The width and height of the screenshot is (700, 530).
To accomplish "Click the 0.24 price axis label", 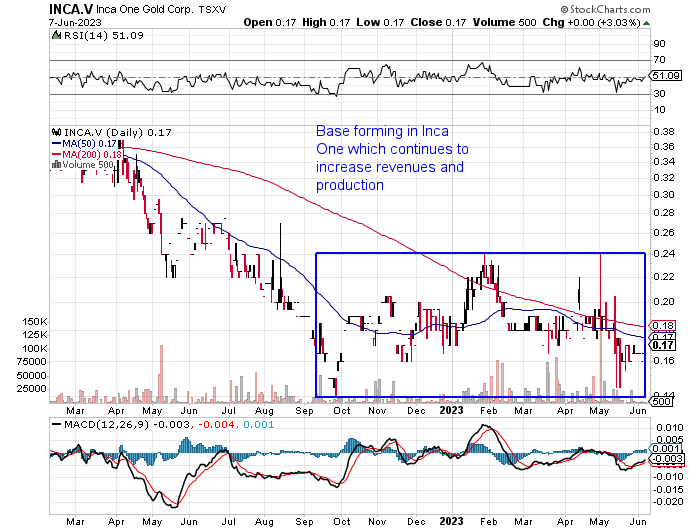I will [663, 254].
